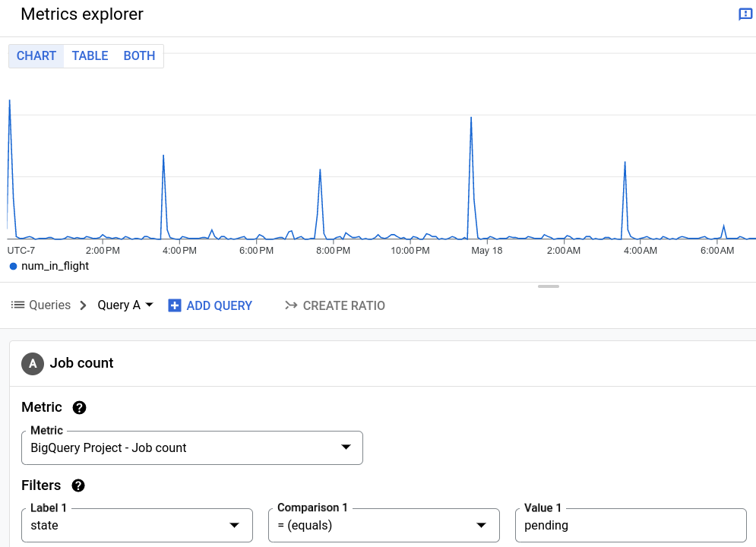Click the Queries list icon

[x=17, y=305]
